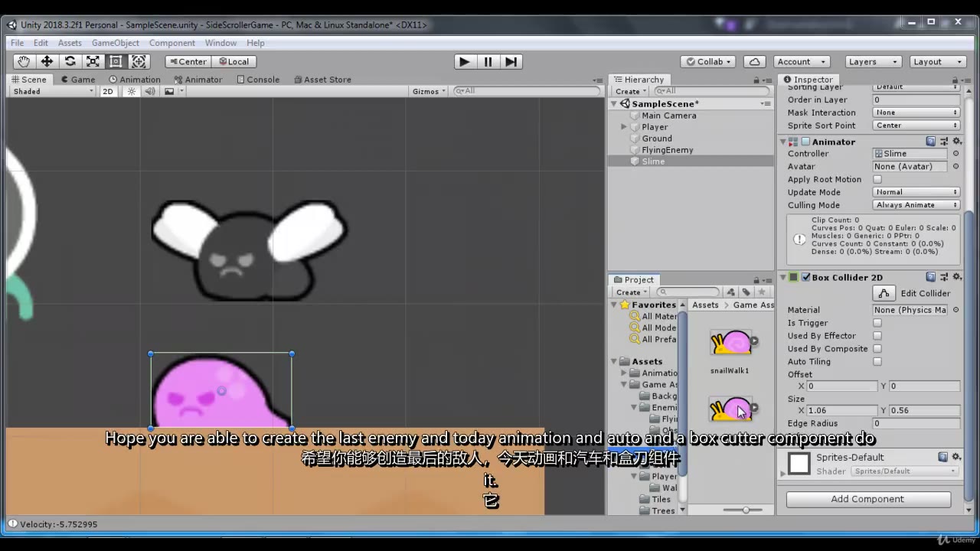Click the Edit Collider icon in Box Collider 2D
The height and width of the screenshot is (551, 980).
click(x=884, y=293)
